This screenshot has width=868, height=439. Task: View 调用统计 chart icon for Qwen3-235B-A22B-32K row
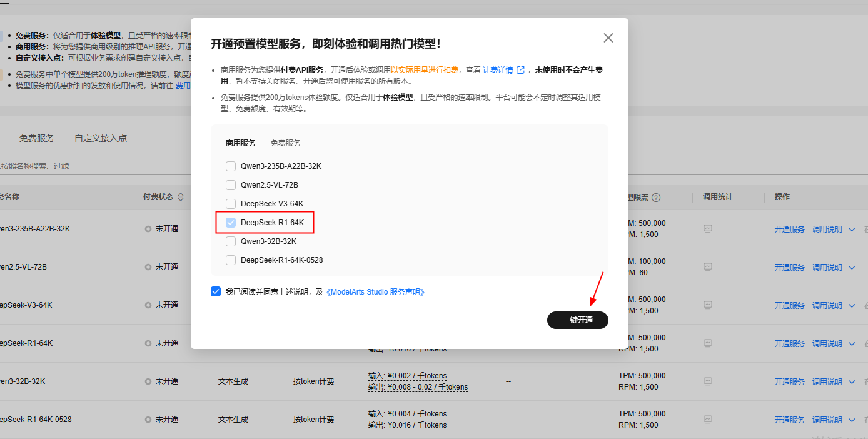click(x=708, y=229)
